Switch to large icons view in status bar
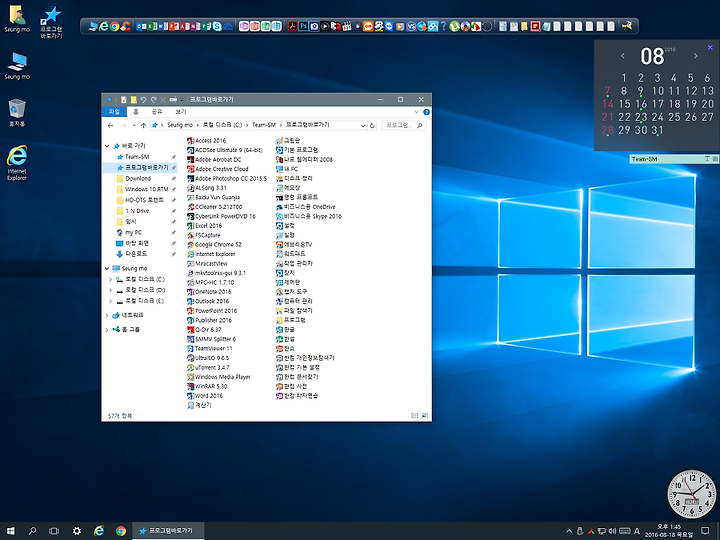 [424, 416]
